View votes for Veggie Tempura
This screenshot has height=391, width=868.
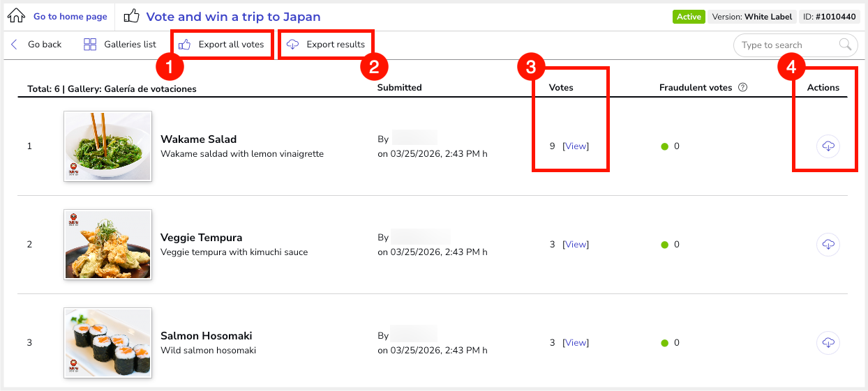(576, 245)
